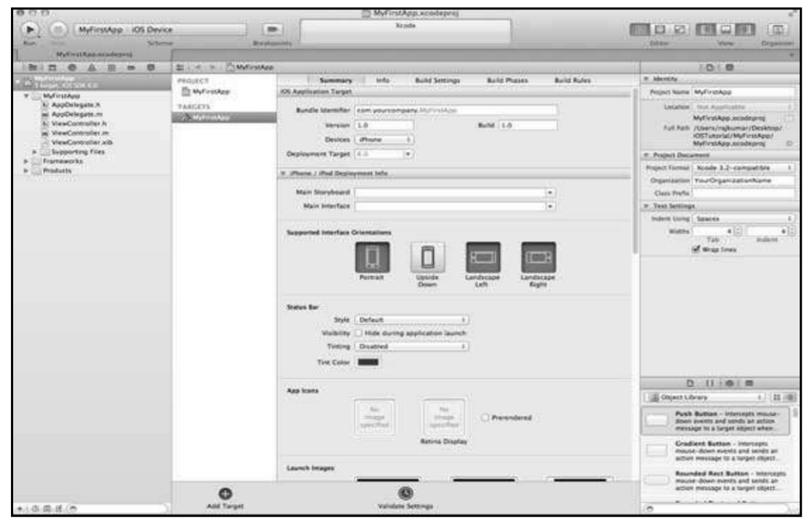
Task: Select the Standard editor icon
Action: click(x=639, y=29)
